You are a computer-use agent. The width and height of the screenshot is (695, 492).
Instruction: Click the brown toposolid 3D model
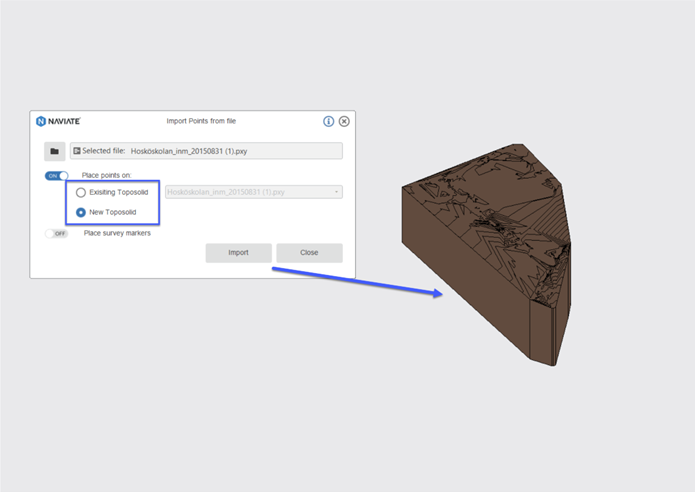[x=486, y=255]
